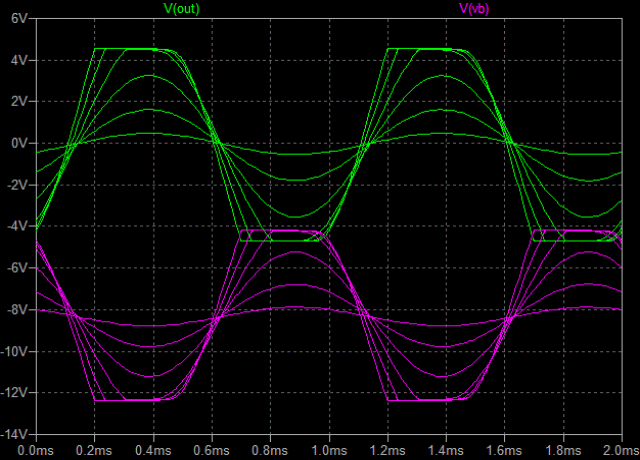Click the -4V axis label
Image resolution: width=640 pixels, height=460 pixels.
(18, 226)
